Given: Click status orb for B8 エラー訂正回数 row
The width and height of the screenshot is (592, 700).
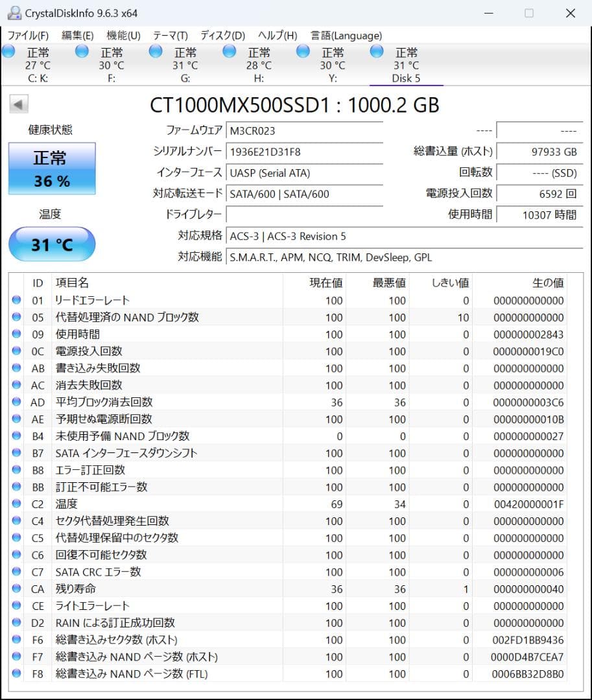Looking at the screenshot, I should (x=16, y=470).
